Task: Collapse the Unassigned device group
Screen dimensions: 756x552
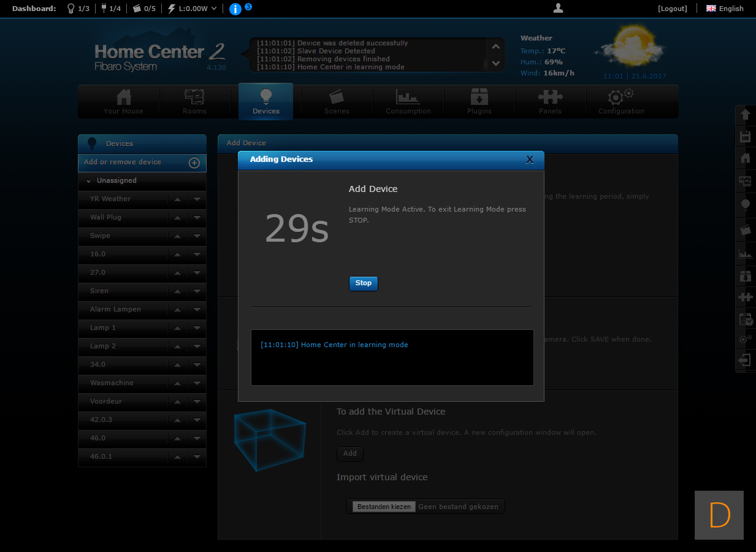Action: pyautogui.click(x=89, y=181)
